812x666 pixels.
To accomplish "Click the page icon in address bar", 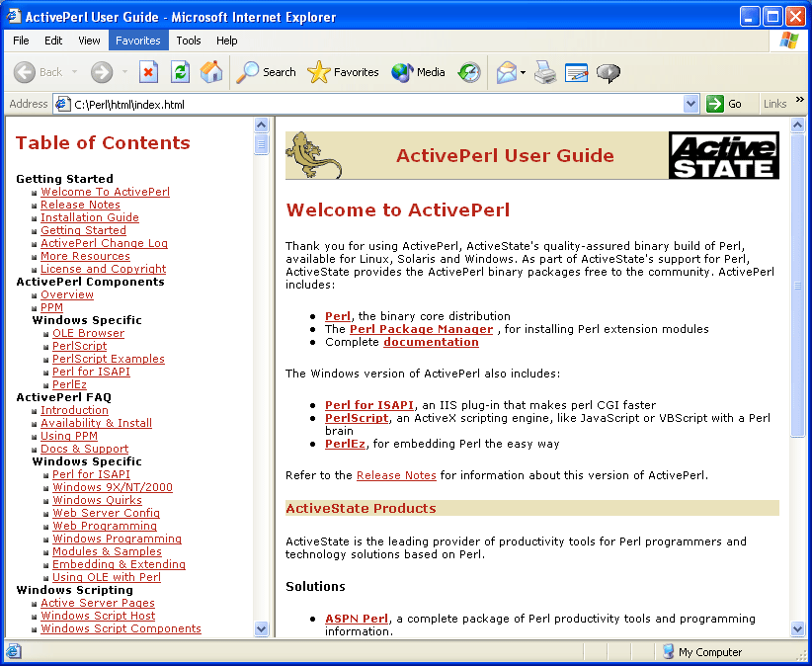I will [62, 104].
